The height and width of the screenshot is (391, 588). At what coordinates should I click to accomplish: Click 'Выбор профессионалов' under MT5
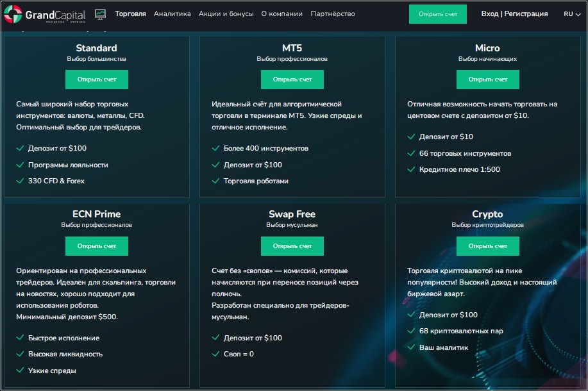point(292,59)
